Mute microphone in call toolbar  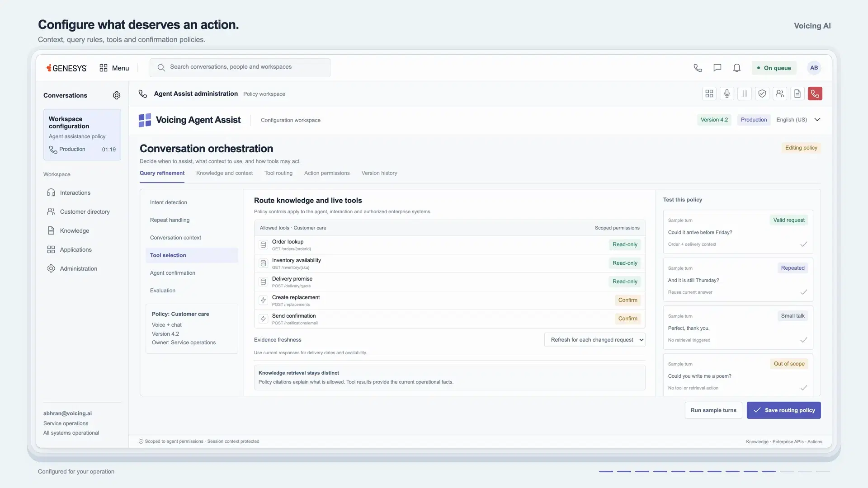point(727,94)
